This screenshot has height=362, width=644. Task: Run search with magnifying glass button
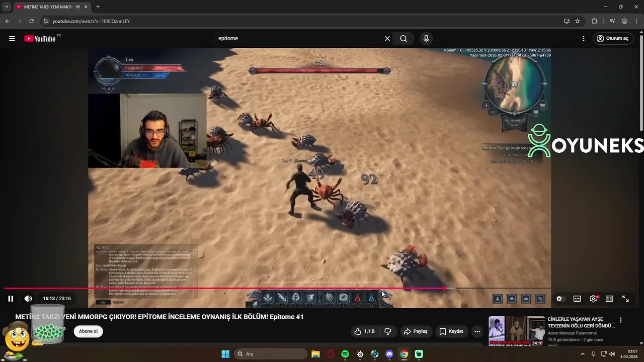(x=404, y=39)
